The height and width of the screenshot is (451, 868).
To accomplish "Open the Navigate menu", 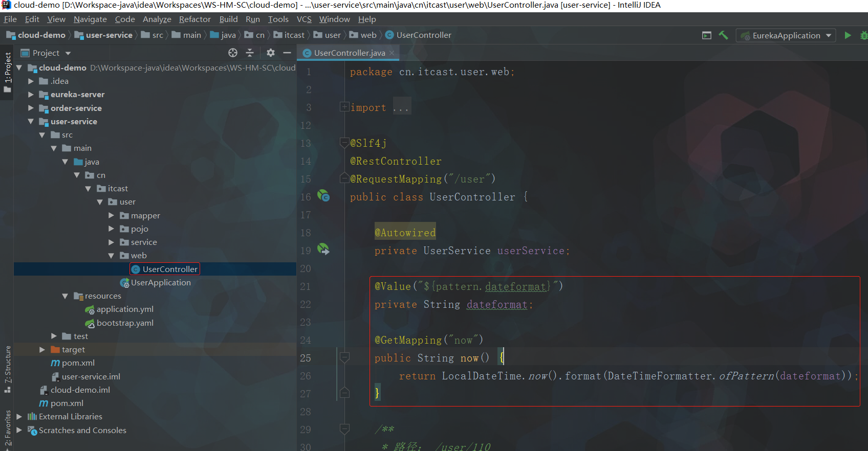I will pos(90,19).
